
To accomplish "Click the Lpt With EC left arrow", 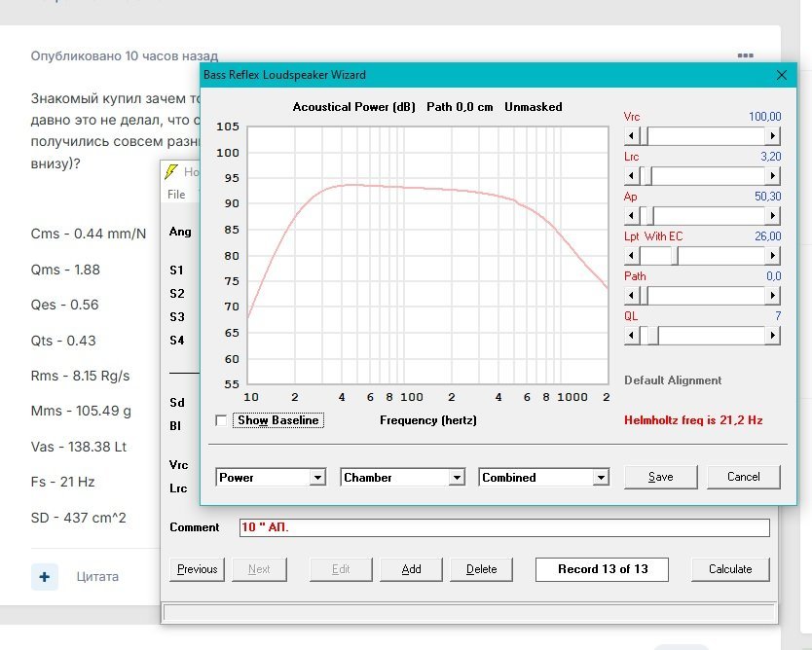I will pyautogui.click(x=631, y=256).
